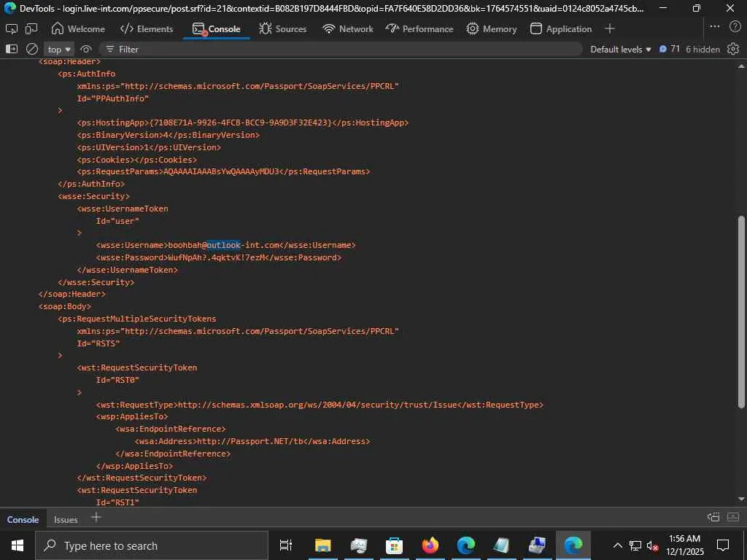
Task: Click the 71 issues counter badge
Action: [670, 49]
